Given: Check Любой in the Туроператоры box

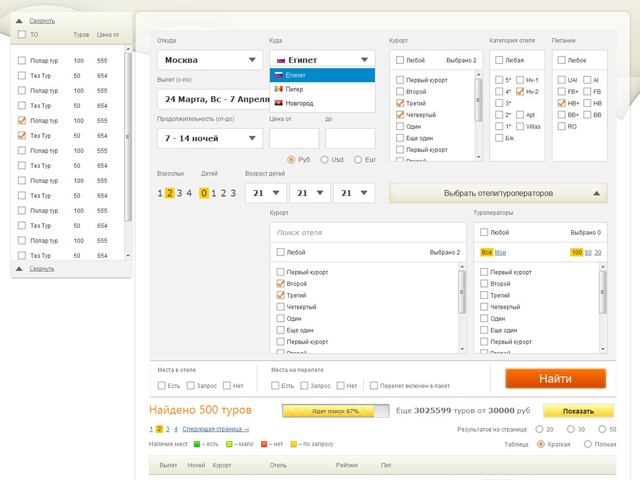Looking at the screenshot, I should [484, 232].
